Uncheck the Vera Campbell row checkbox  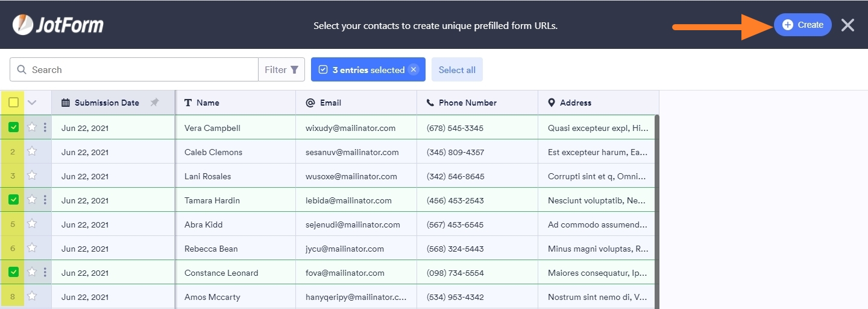click(x=13, y=127)
